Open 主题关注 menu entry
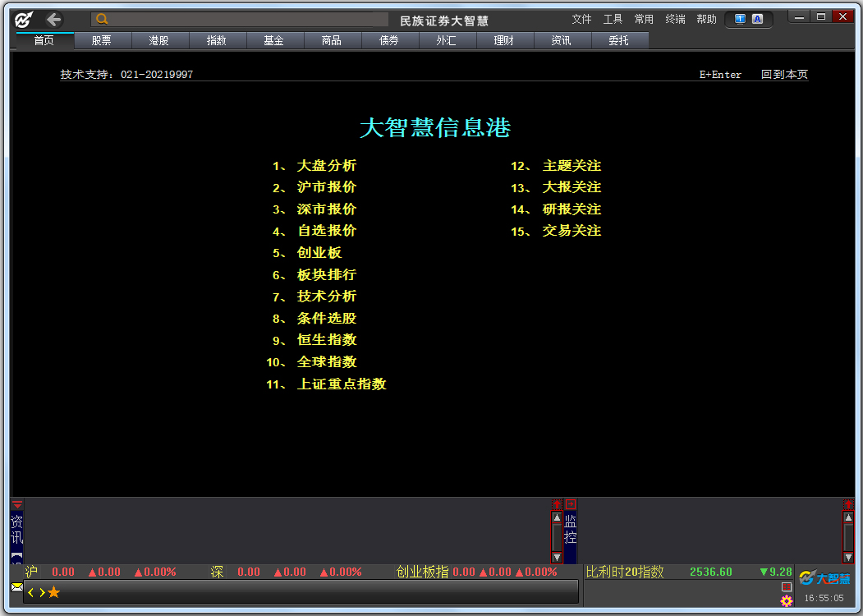Image resolution: width=863 pixels, height=616 pixels. (572, 166)
